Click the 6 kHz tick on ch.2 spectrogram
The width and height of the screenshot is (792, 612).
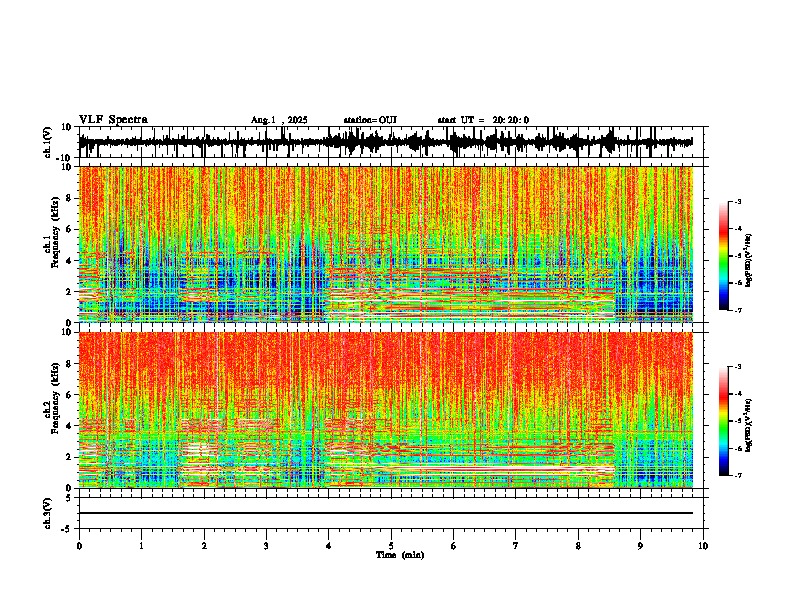coord(71,395)
